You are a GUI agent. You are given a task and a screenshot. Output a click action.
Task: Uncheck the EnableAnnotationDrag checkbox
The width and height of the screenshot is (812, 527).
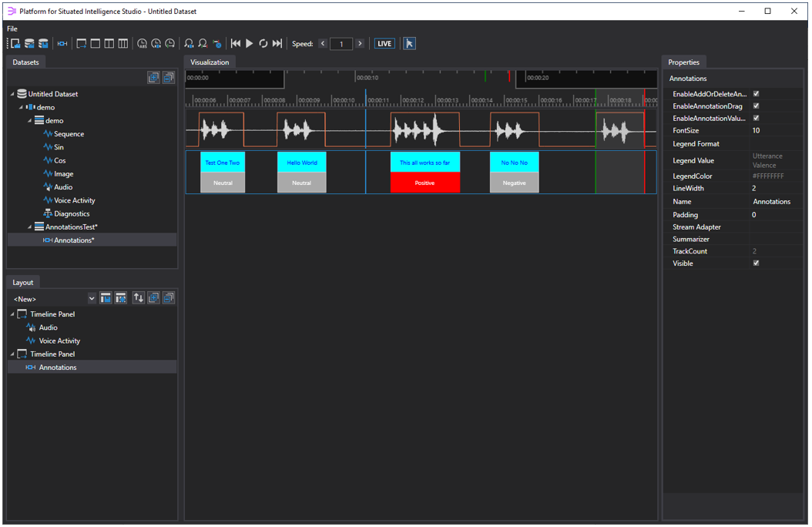[756, 106]
